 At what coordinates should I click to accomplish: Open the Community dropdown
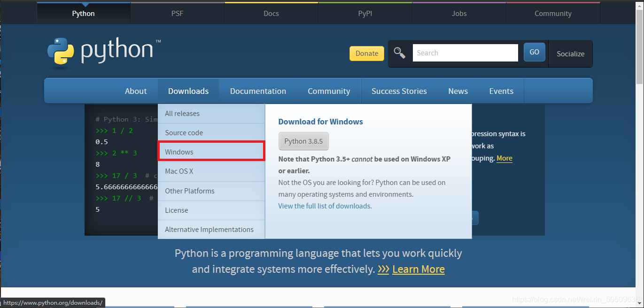pos(329,91)
